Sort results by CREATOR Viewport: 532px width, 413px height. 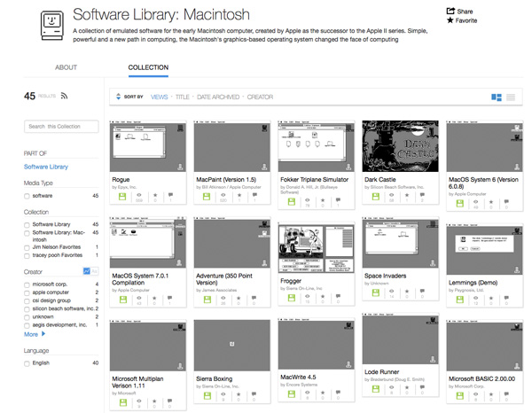point(260,97)
